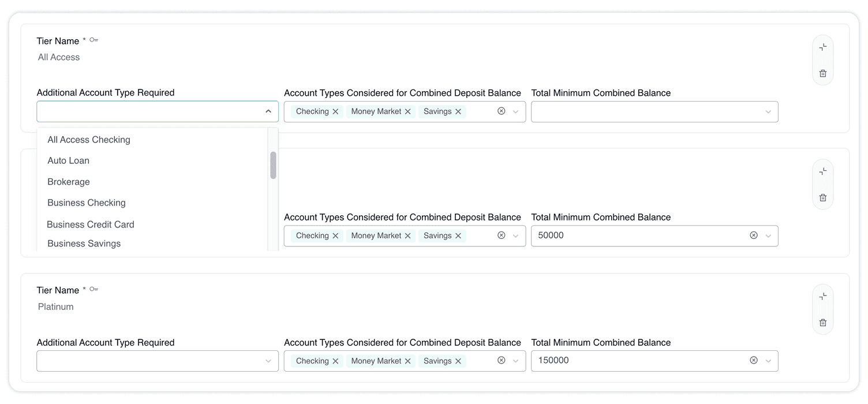Viewport: 868px width, 404px height.
Task: Choose All Access Checking from the list
Action: 88,140
